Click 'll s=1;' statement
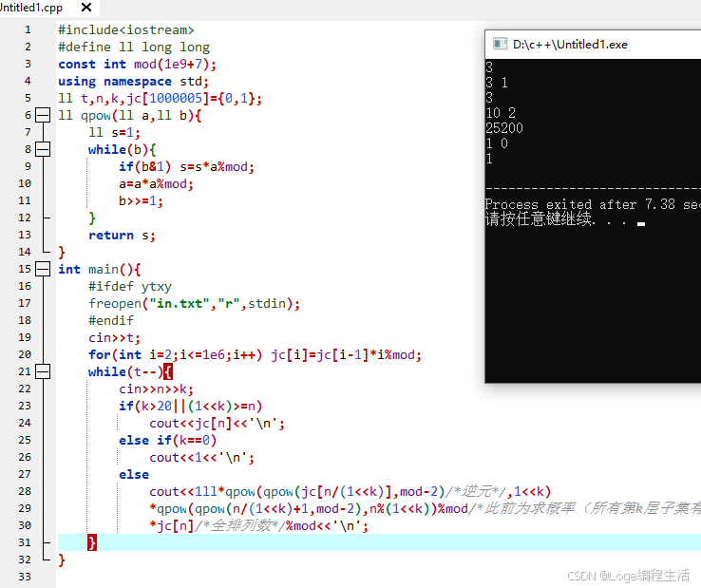 (114, 132)
